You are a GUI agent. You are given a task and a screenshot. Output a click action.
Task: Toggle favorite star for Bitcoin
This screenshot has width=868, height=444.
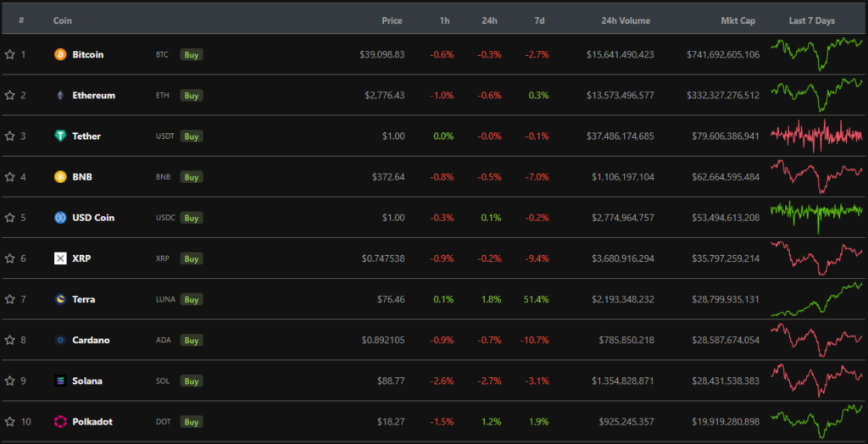10,54
